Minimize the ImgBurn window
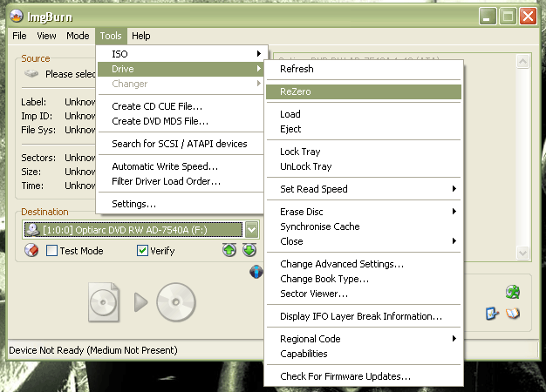Viewport: 546px width, 392px height. [x=488, y=17]
